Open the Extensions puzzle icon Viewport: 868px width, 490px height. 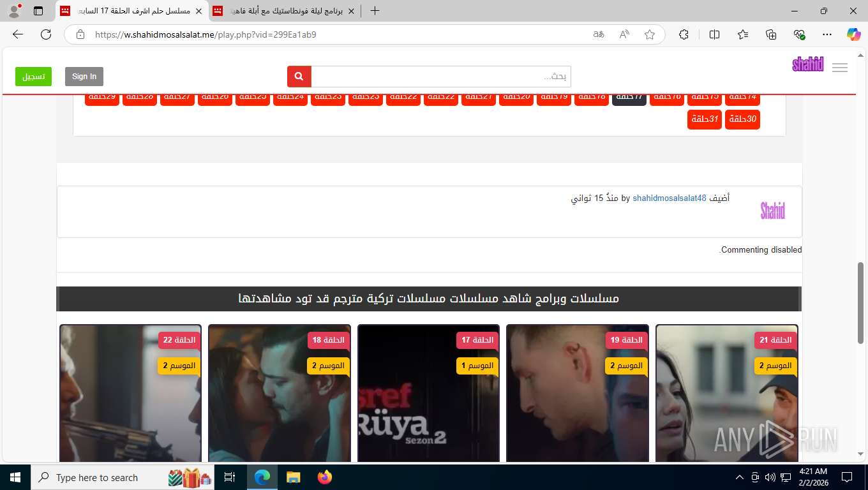[x=684, y=34]
